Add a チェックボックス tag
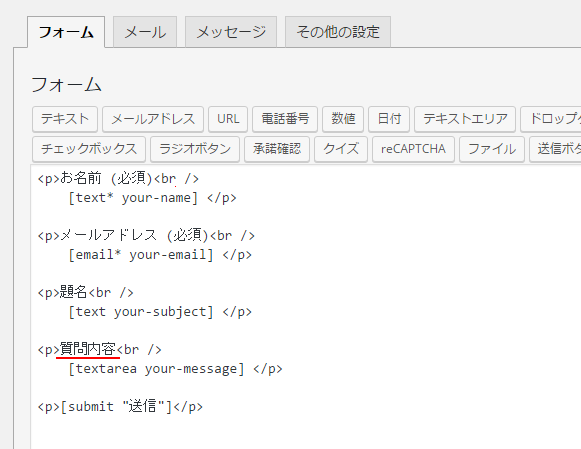581x449 pixels. tap(89, 149)
